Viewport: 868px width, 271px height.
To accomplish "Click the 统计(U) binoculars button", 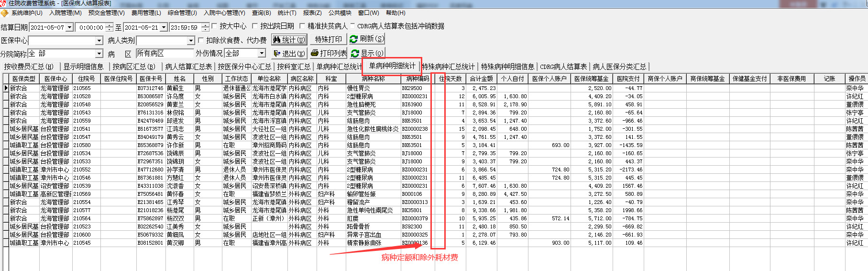I will coord(289,39).
